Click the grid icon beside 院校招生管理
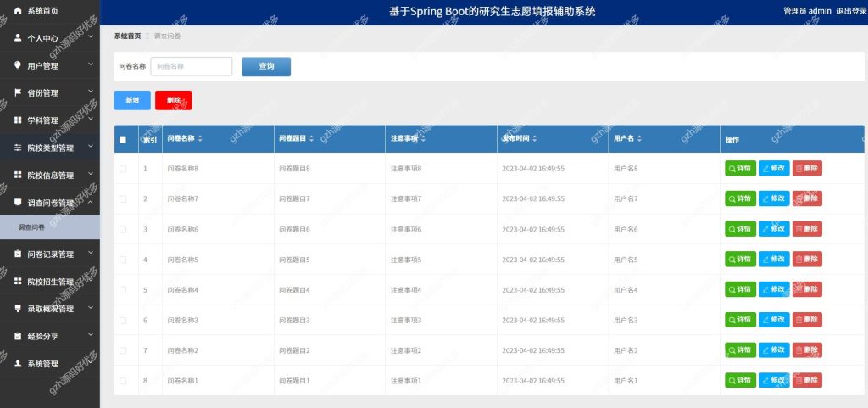Viewport: 868px width, 408px height. tap(18, 282)
